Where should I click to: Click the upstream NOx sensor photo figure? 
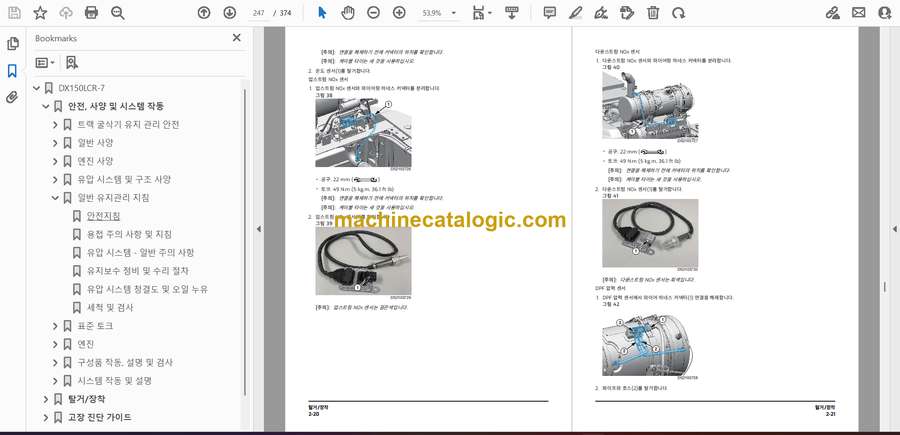tap(363, 261)
